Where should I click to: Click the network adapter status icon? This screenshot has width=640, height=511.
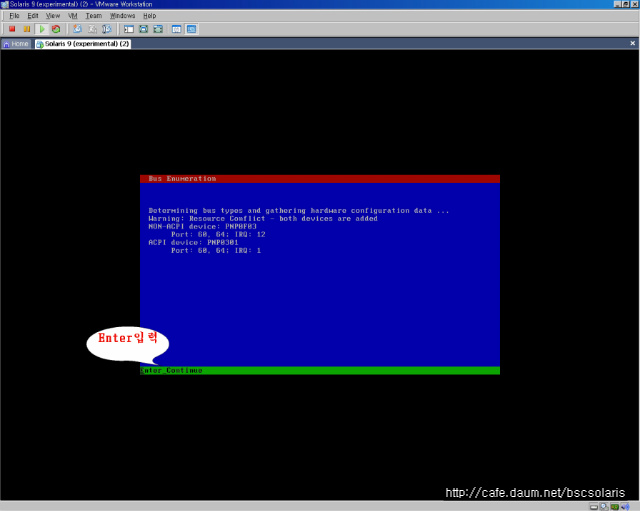coord(615,507)
